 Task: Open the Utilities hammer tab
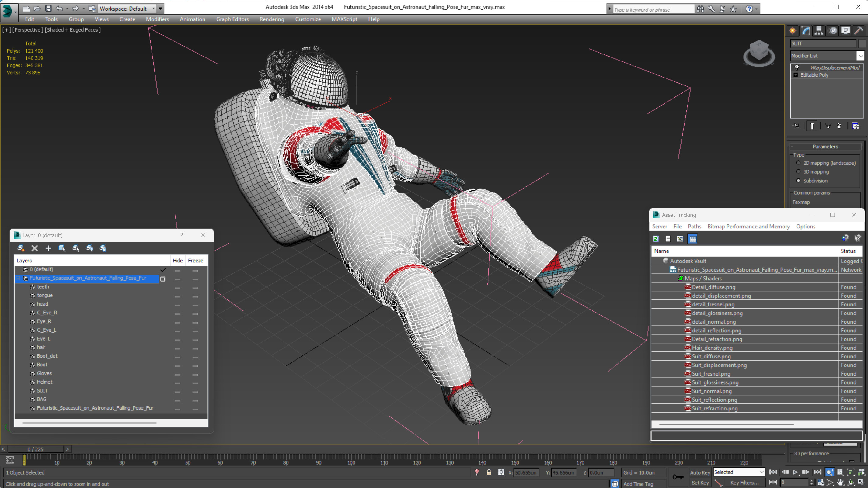click(x=859, y=31)
